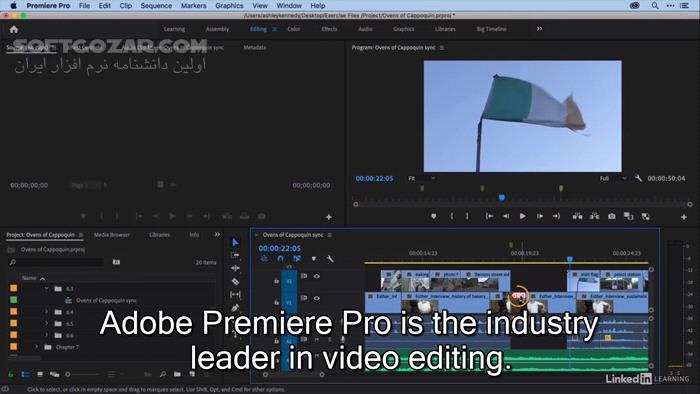This screenshot has height=394, width=700.
Task: Select the Slip tool
Action: (235, 294)
